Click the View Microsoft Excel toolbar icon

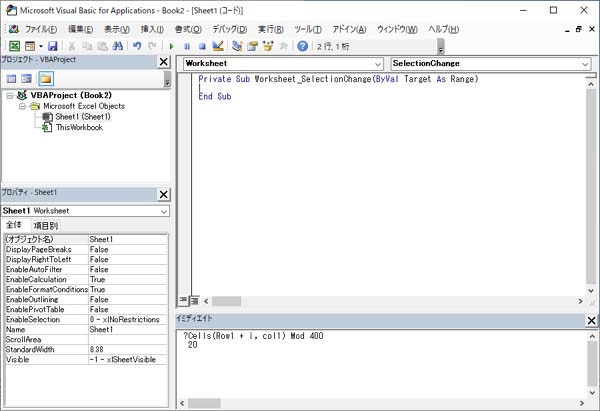coord(14,46)
